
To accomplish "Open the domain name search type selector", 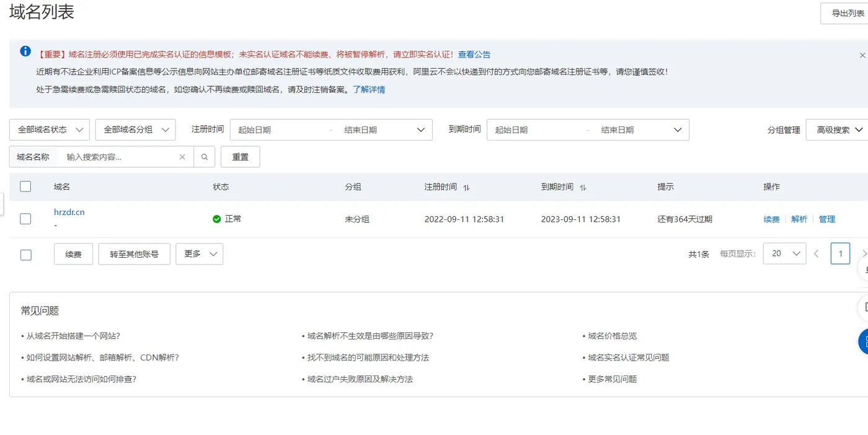I will click(33, 157).
